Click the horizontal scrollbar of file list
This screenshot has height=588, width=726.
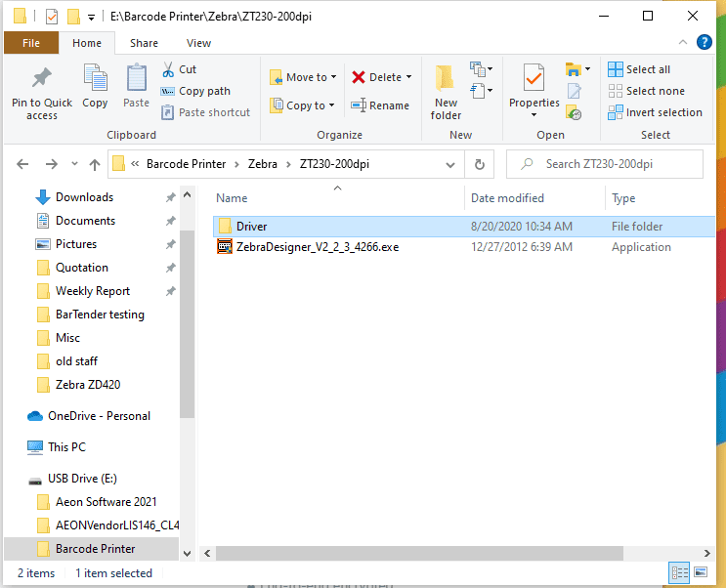419,553
